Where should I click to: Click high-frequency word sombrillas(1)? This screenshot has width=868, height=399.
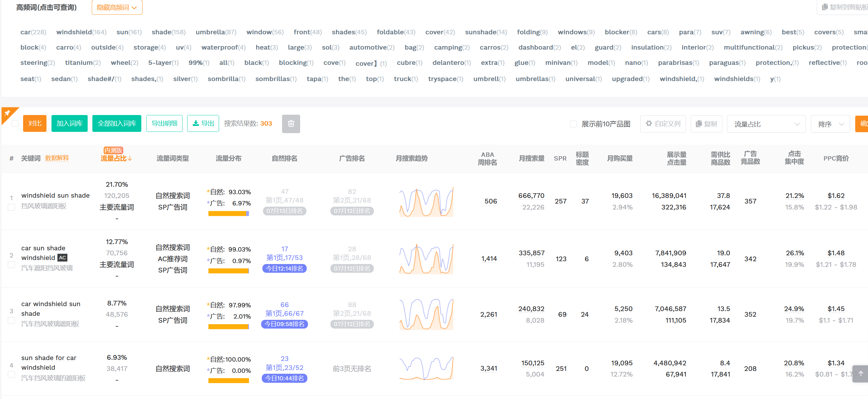click(276, 79)
